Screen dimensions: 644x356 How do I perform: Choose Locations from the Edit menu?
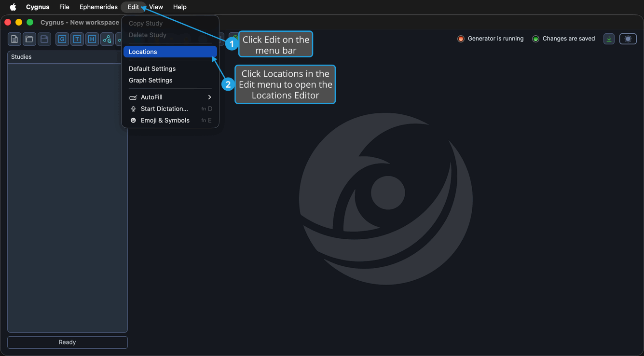(x=170, y=52)
